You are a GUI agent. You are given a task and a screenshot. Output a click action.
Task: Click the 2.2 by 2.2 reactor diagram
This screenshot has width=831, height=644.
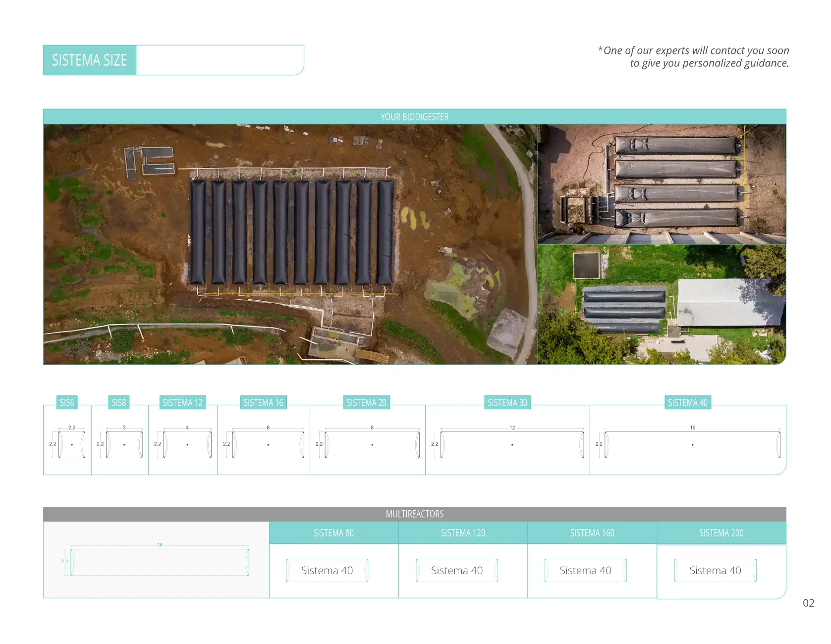[x=72, y=444]
